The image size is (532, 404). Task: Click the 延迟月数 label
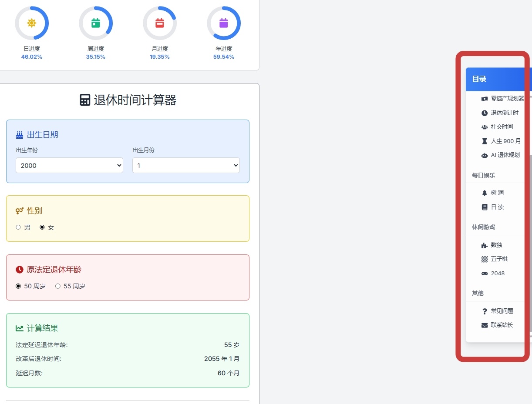29,373
